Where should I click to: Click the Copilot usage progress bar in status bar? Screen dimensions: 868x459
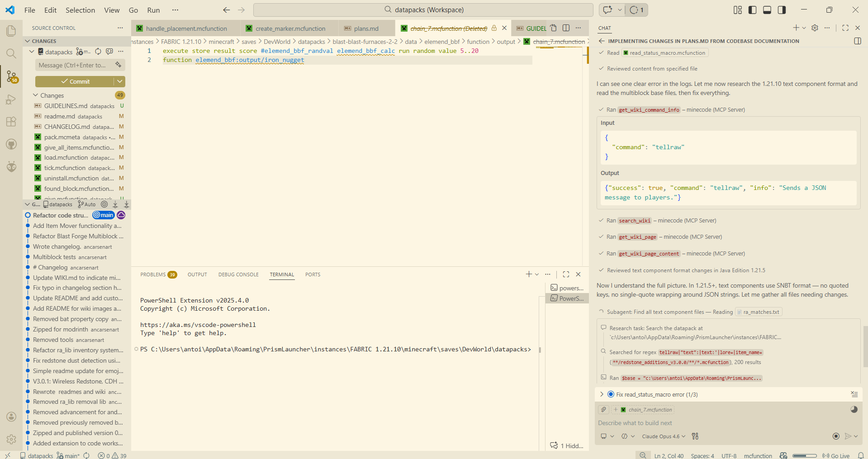[x=805, y=455]
